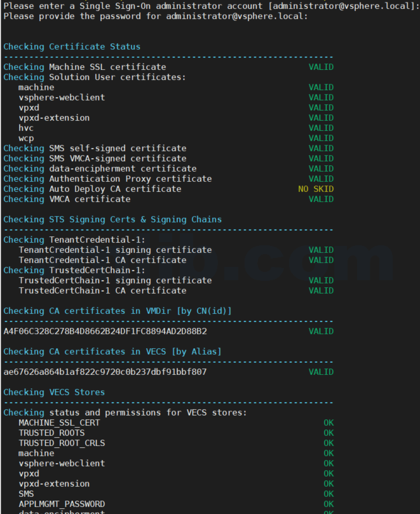Click 'TrustedCertChain-1 signing certificate' line

tap(115, 280)
